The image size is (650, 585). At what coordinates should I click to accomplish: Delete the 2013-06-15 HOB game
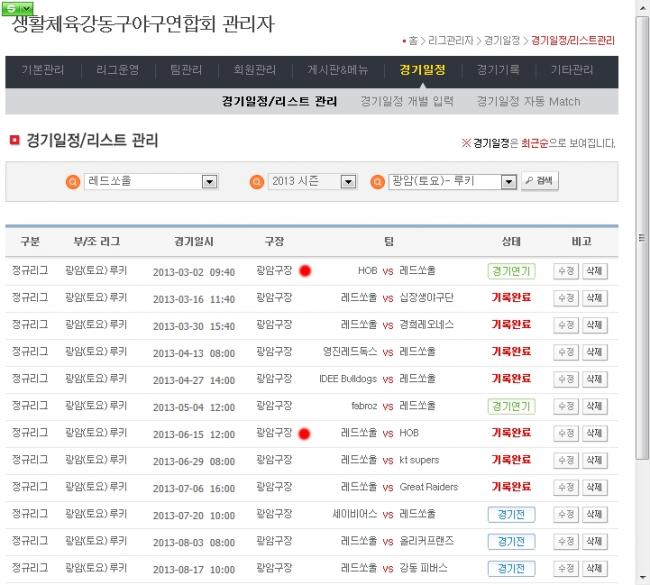pos(594,433)
